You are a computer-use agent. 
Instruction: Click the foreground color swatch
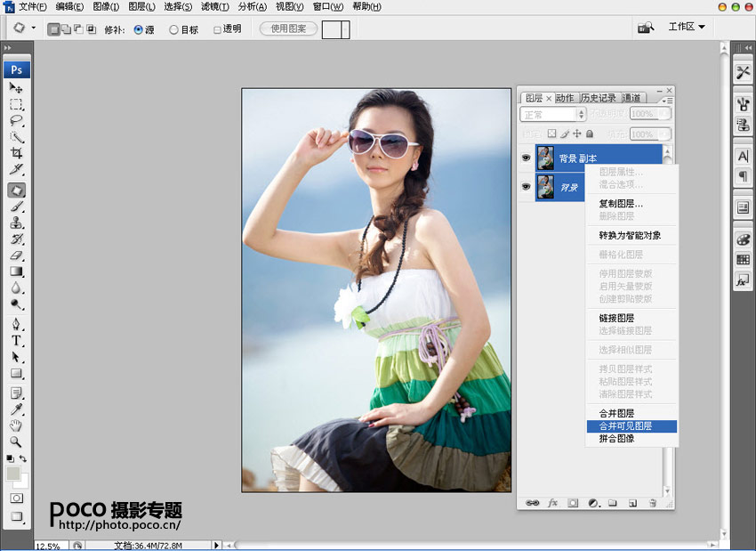tap(13, 474)
